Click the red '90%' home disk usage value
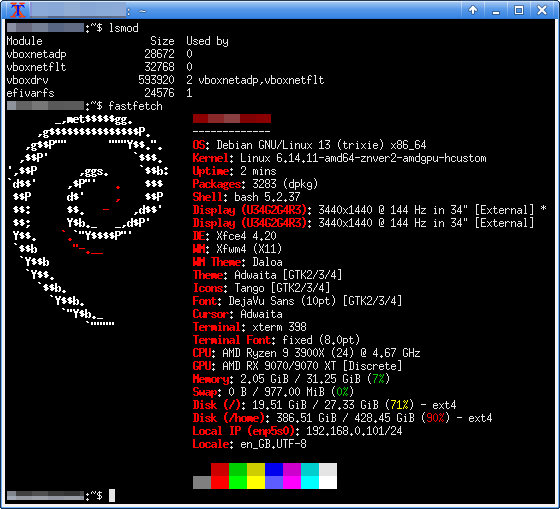The image size is (560, 509). pos(435,418)
